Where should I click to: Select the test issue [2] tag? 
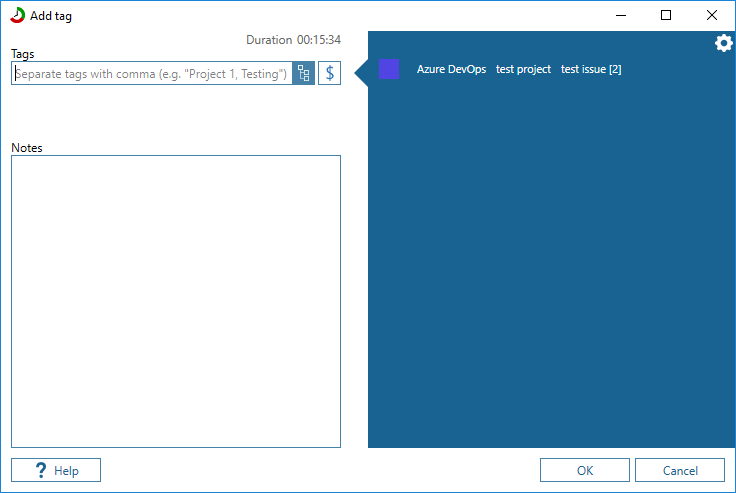pos(591,69)
